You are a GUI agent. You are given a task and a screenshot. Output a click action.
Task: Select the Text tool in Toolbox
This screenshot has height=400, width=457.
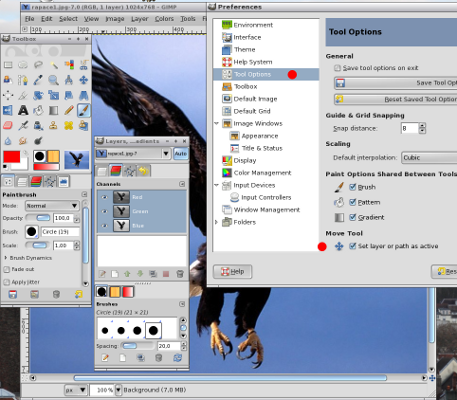click(23, 110)
